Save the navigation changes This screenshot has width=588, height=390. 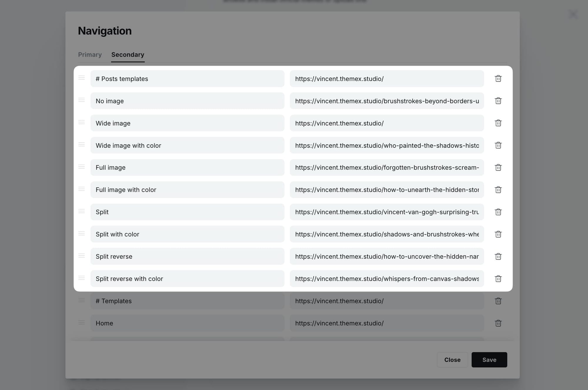[x=489, y=359]
